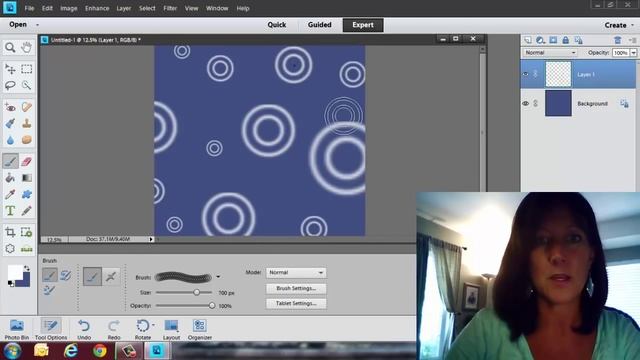The width and height of the screenshot is (640, 360).
Task: Click the brush Size slider handle
Action: coord(197,292)
